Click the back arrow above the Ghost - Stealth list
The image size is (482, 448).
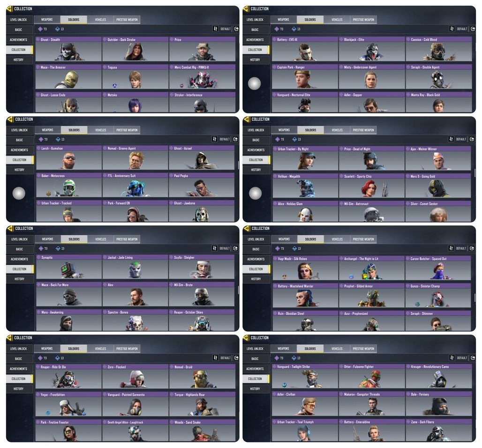(9, 8)
